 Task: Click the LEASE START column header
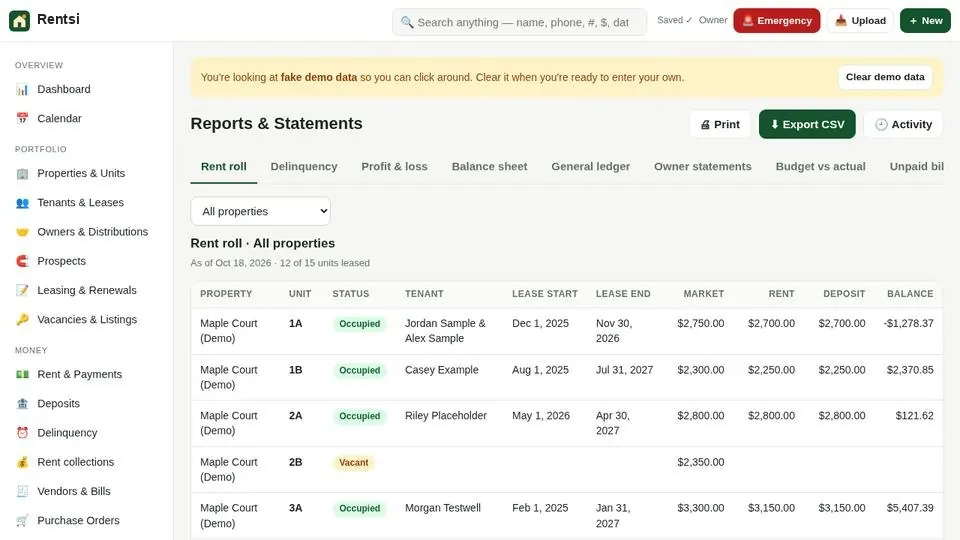(x=544, y=294)
